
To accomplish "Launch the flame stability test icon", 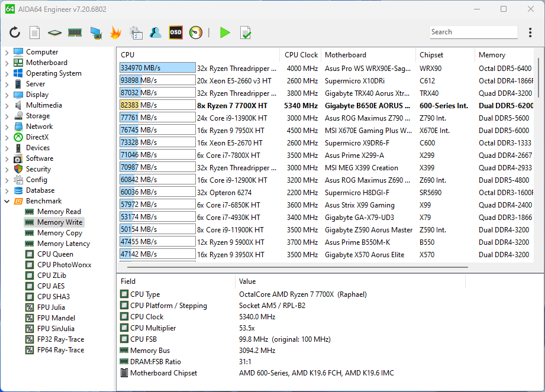I will (x=115, y=33).
